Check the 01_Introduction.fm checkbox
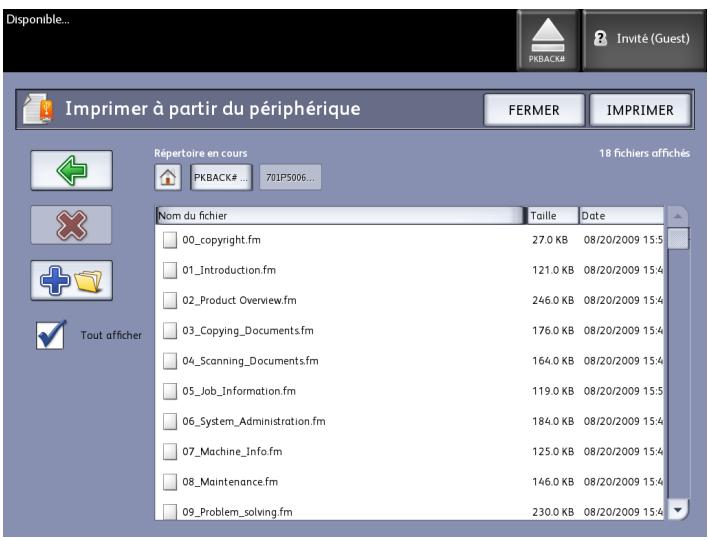 (x=170, y=270)
